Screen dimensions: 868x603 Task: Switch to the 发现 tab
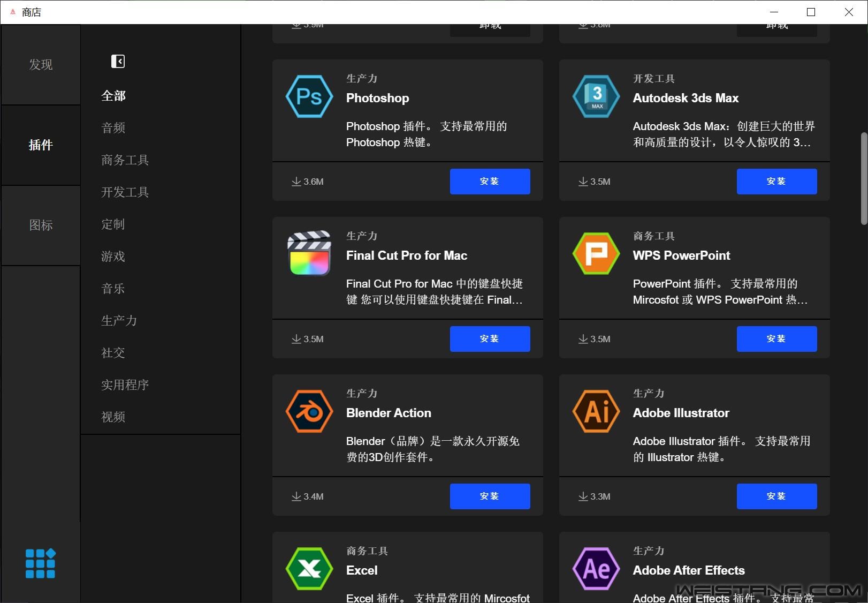[x=41, y=65]
